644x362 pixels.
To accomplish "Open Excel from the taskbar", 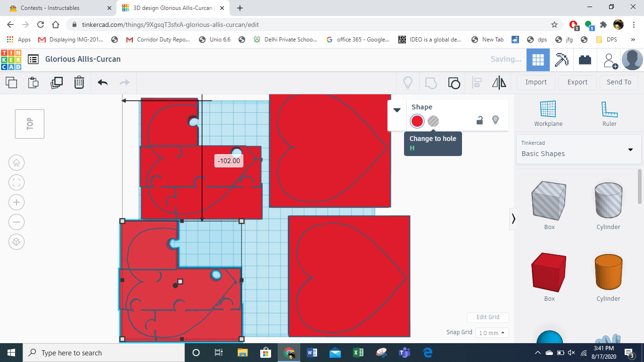I will click(x=358, y=353).
